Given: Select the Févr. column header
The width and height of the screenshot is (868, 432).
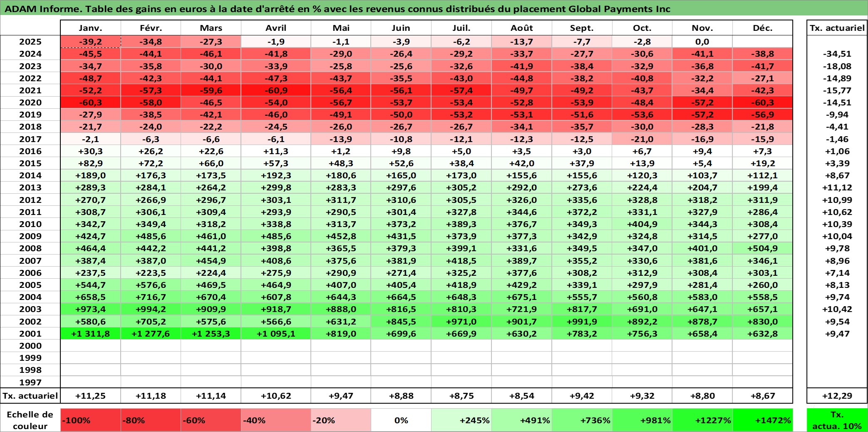Looking at the screenshot, I should [x=151, y=28].
